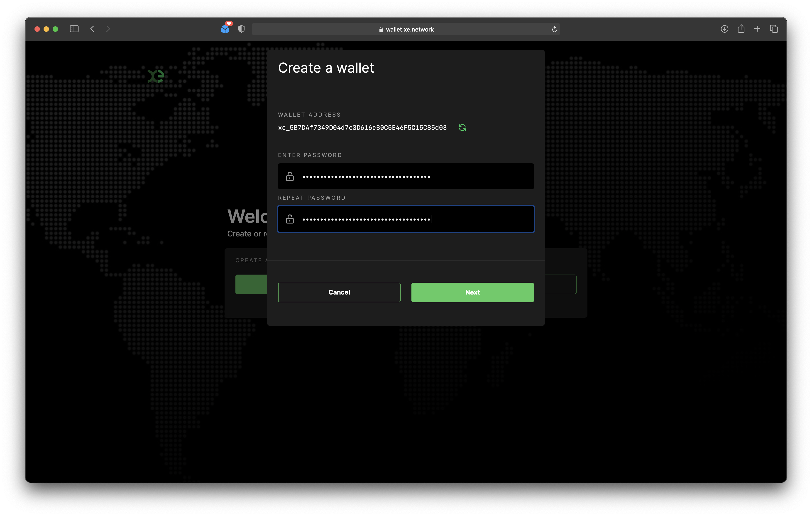Viewport: 812px width, 516px height.
Task: Show Safari downloads list
Action: tap(724, 29)
